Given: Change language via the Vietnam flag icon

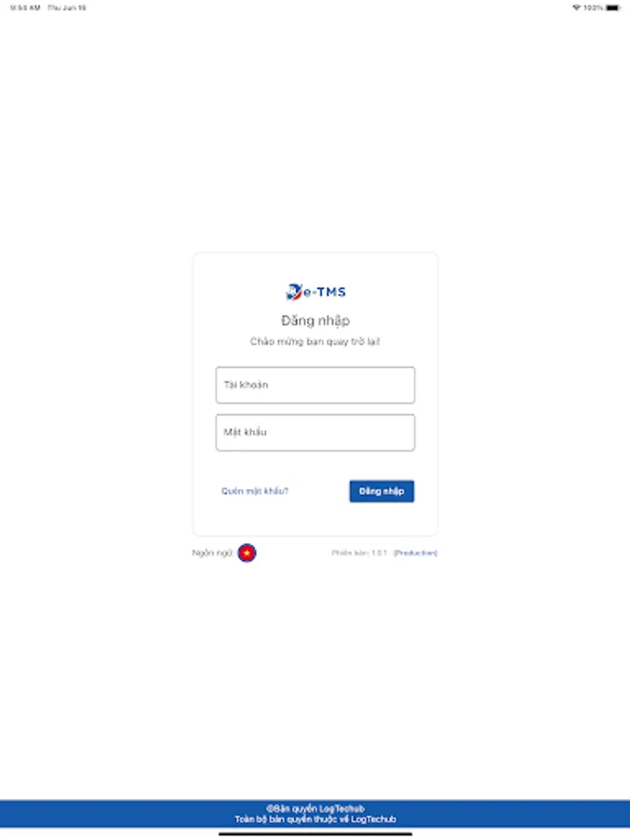Looking at the screenshot, I should pos(247,553).
